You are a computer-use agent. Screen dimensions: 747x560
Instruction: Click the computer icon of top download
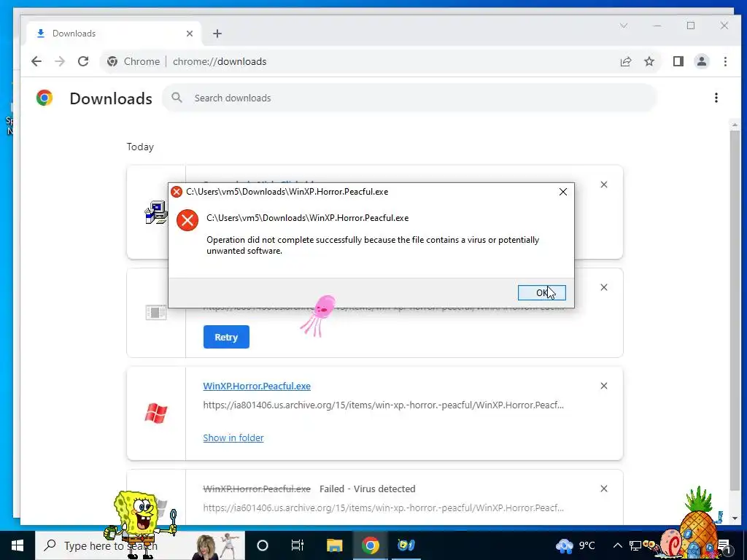pos(156,212)
